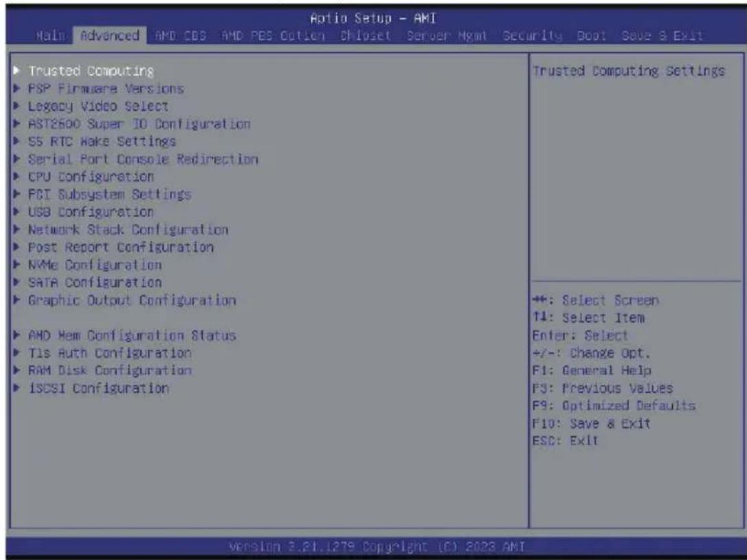The width and height of the screenshot is (747, 560).
Task: Open iSCSI Configuration submenu
Action: tap(99, 388)
